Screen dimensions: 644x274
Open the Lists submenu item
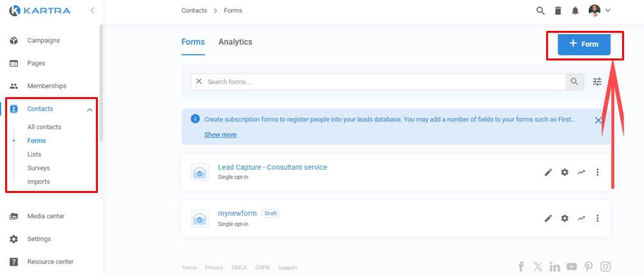pos(34,154)
